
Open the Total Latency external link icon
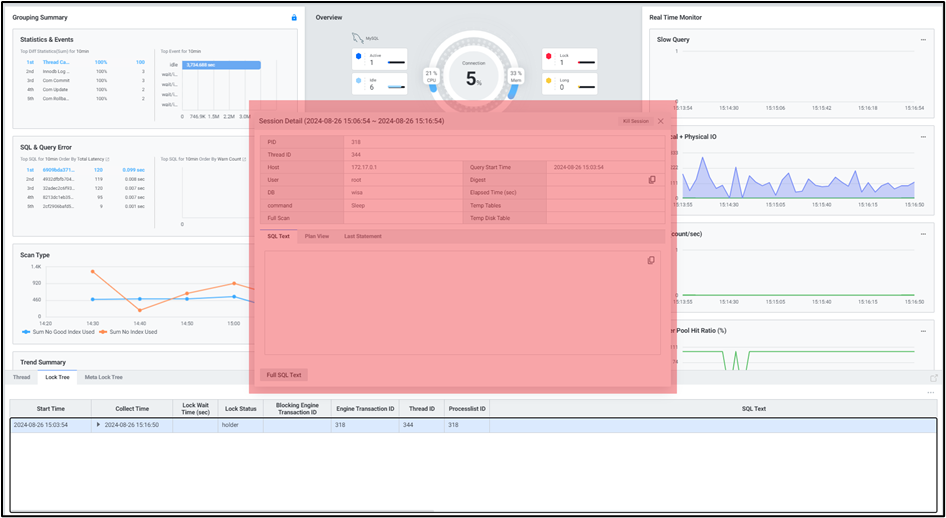coord(107,159)
